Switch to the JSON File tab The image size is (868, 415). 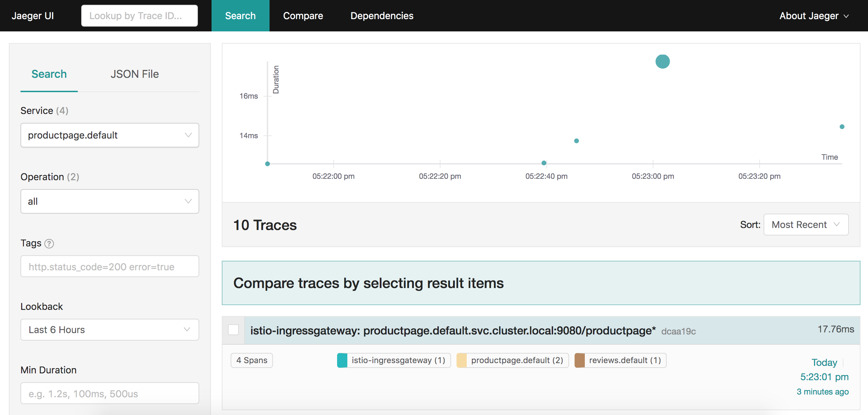(134, 74)
